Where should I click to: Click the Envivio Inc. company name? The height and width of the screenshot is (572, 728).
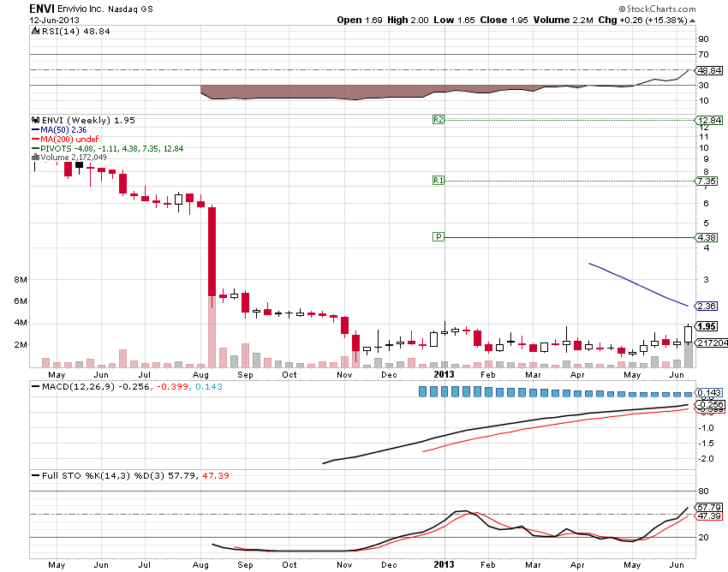point(81,9)
